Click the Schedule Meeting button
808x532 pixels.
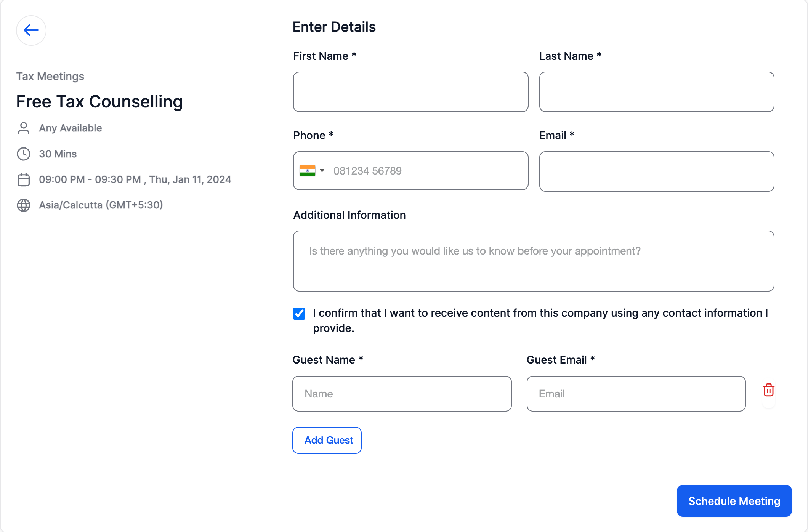(734, 500)
